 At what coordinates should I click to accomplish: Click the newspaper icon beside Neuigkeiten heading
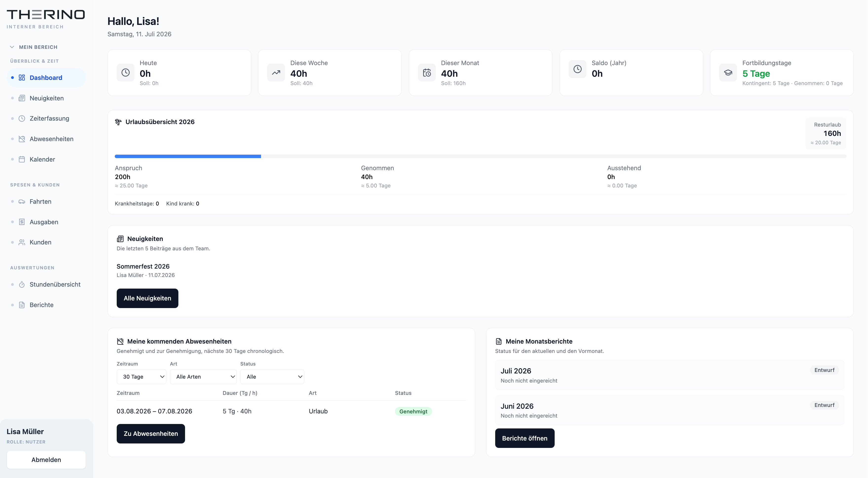tap(120, 239)
